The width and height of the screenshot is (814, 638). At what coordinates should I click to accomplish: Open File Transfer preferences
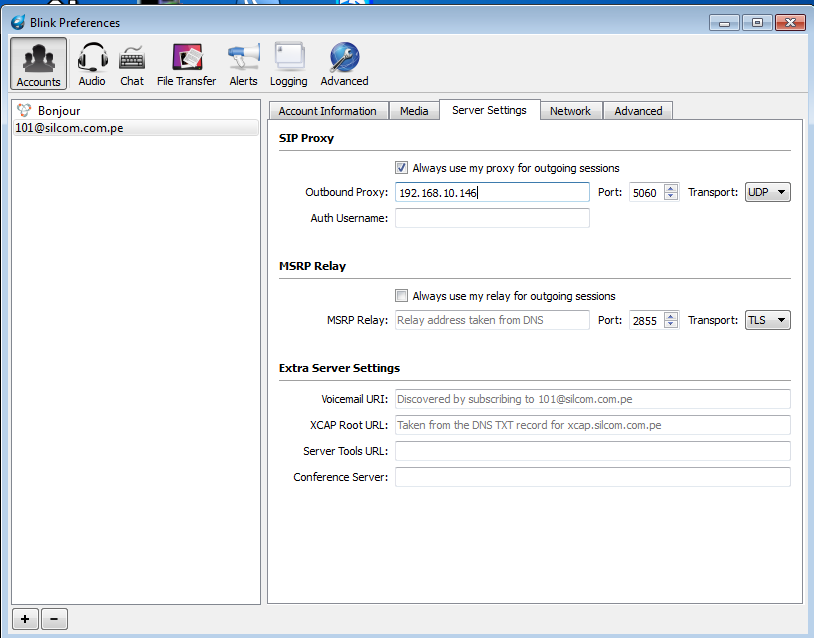(186, 64)
